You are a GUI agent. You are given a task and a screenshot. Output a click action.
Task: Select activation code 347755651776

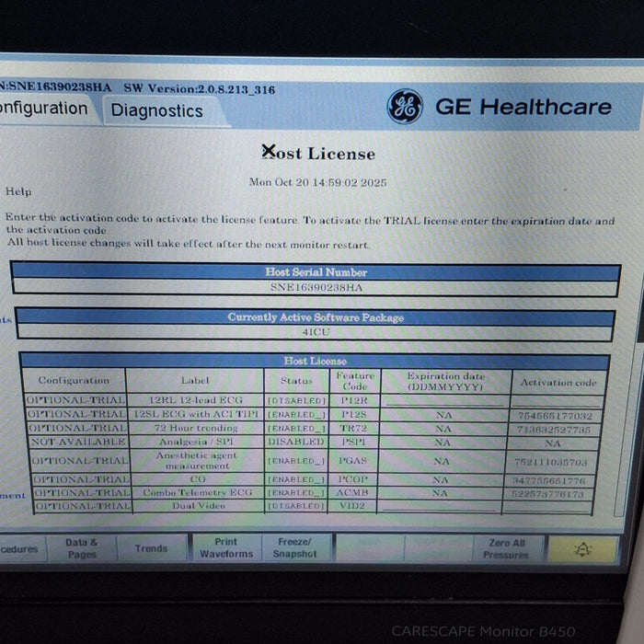(x=549, y=480)
